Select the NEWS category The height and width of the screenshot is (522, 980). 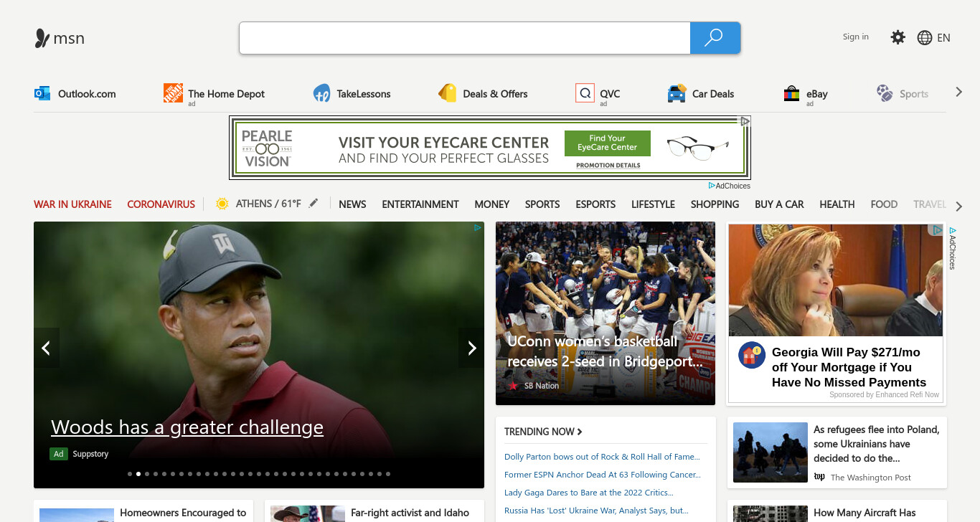pos(352,204)
